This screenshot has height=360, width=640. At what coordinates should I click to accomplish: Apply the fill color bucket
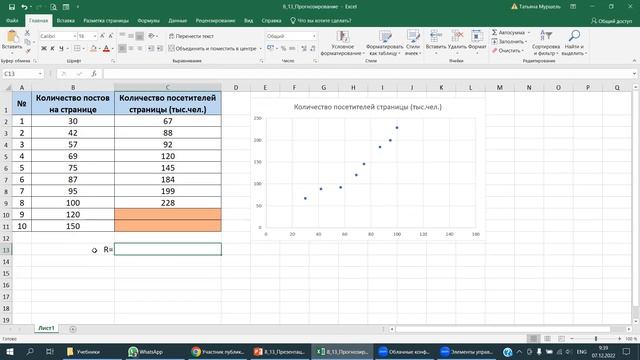[x=93, y=49]
